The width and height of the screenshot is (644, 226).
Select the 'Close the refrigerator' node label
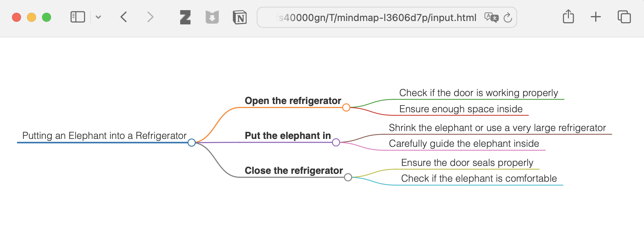coord(294,170)
